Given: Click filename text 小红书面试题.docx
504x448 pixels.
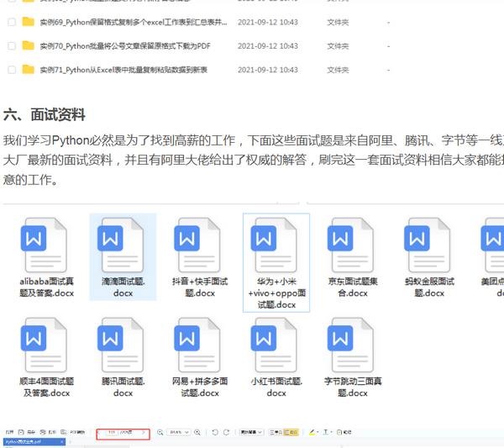Looking at the screenshot, I should pyautogui.click(x=276, y=387).
